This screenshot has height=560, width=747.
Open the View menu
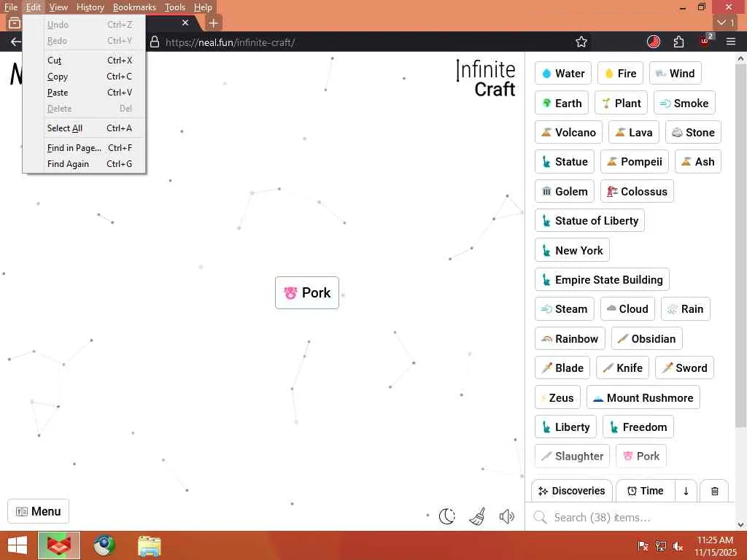[58, 7]
